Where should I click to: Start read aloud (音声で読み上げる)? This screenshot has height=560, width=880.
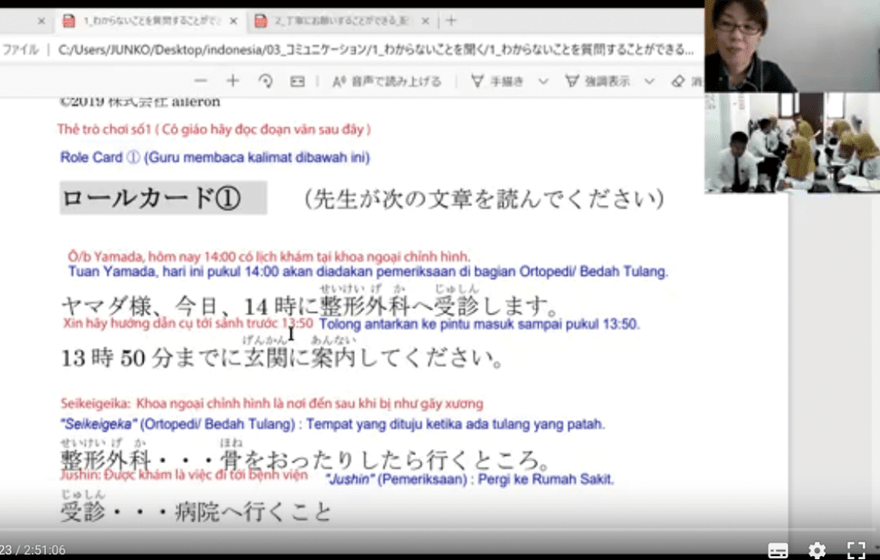click(x=387, y=82)
